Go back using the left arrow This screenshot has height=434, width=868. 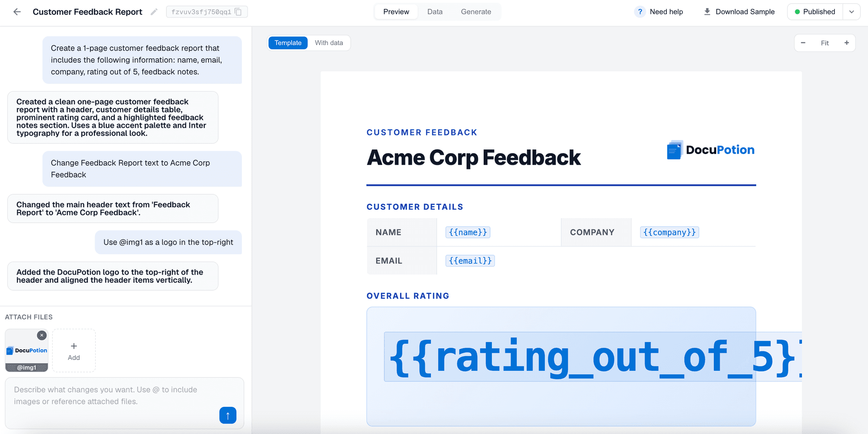(x=17, y=12)
